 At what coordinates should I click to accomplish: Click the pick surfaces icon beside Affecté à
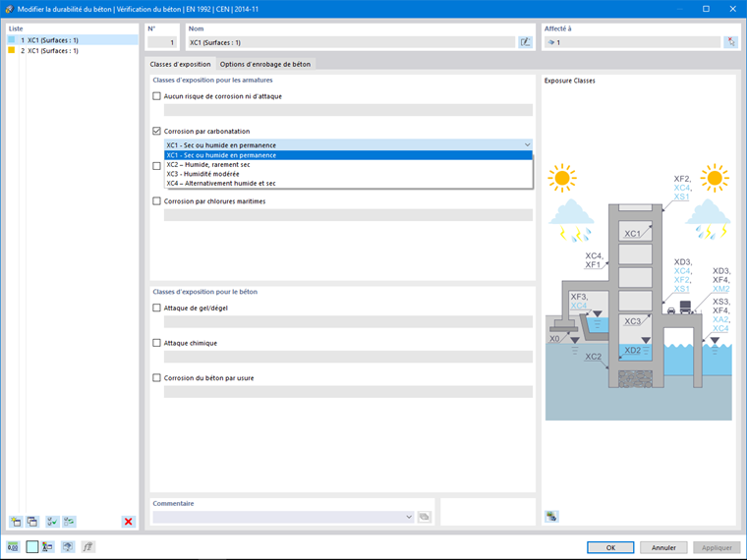[x=730, y=42]
